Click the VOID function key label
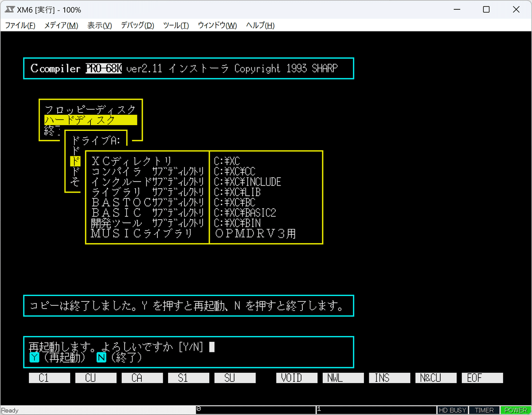 click(297, 378)
